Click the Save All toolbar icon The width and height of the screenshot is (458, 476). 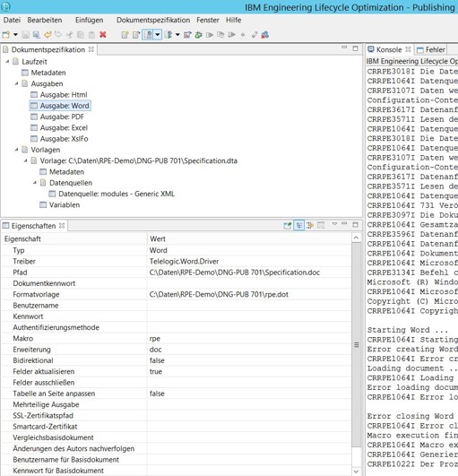(x=37, y=35)
